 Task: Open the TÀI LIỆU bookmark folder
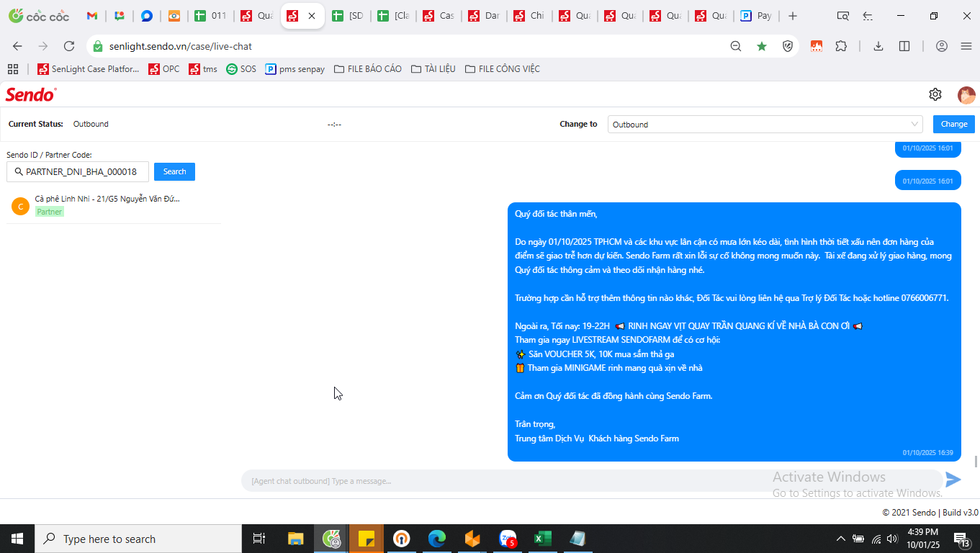[x=433, y=69]
